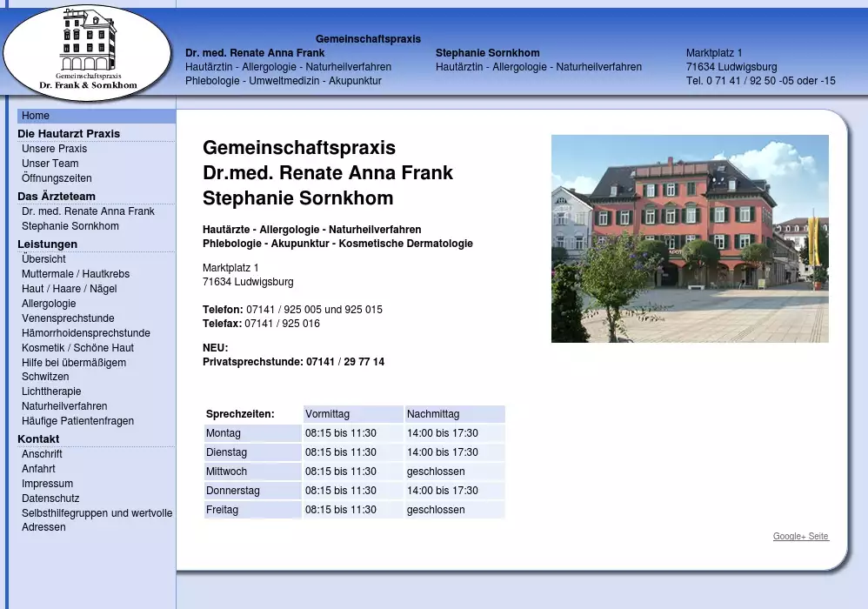Screen dimensions: 868x609
Task: Click the Google+ Seite link
Action: pos(800,536)
